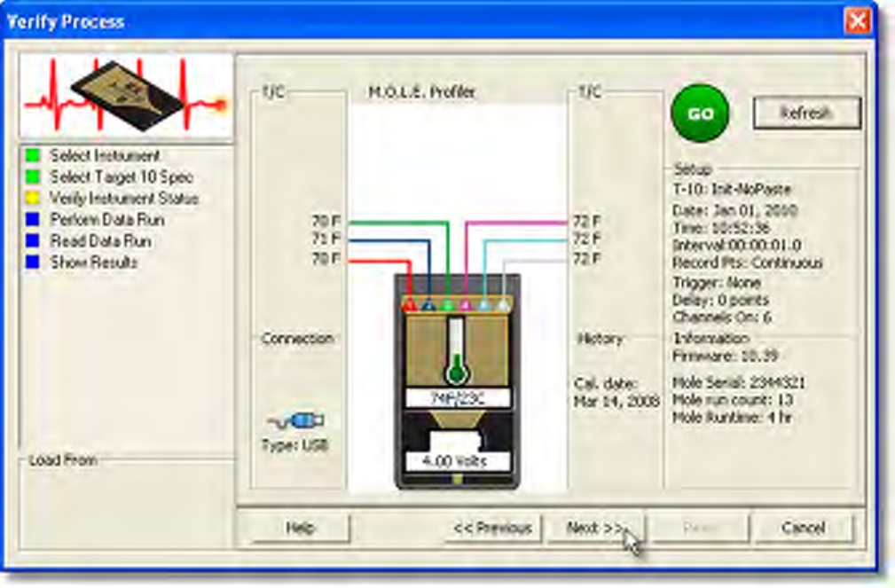Click the 'Interval:00:00:01.0' setup line
This screenshot has height=588, width=895.
(x=737, y=246)
